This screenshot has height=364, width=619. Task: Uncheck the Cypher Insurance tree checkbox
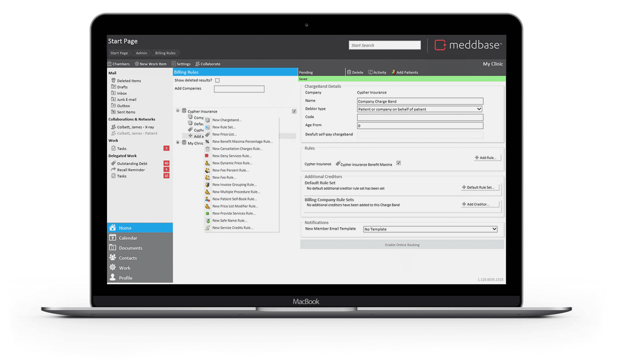point(294,111)
